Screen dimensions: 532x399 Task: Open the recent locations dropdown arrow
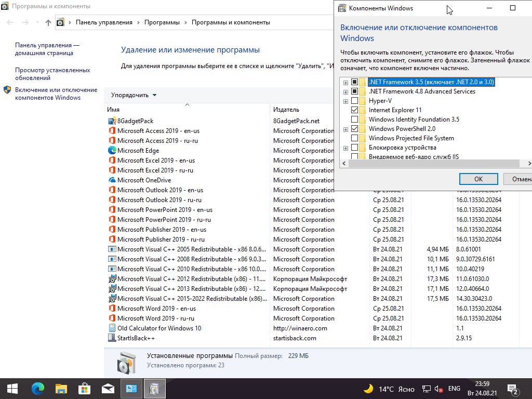pyautogui.click(x=37, y=22)
